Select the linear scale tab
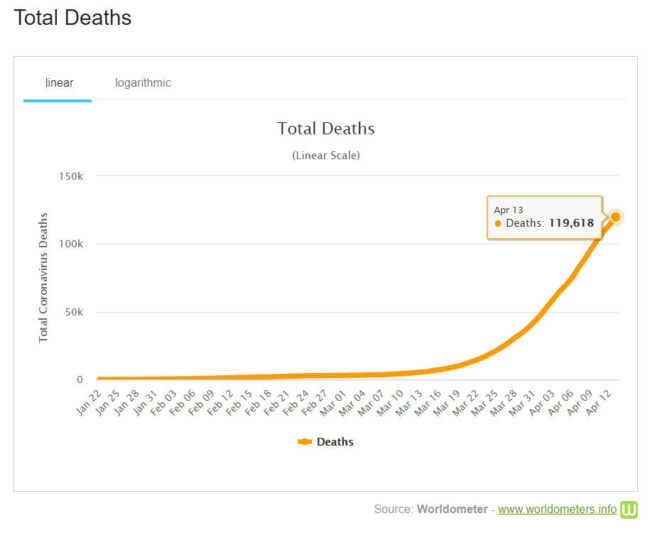 (59, 83)
